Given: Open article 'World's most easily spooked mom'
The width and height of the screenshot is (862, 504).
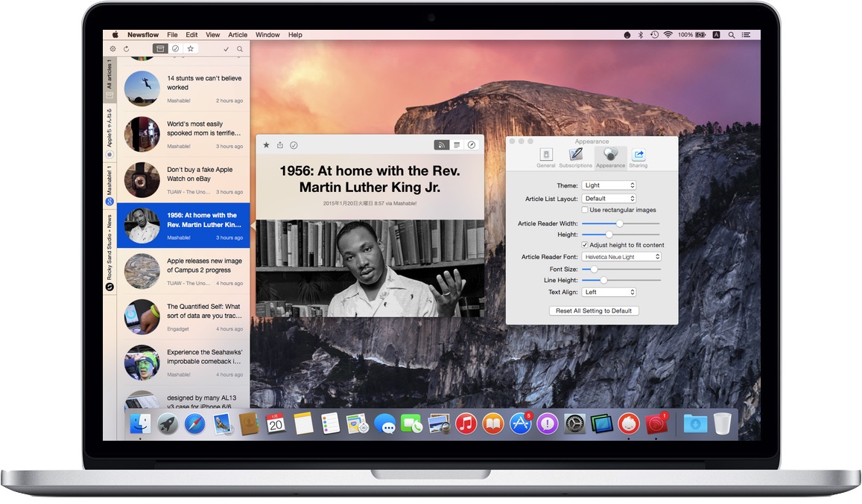Looking at the screenshot, I should click(183, 134).
